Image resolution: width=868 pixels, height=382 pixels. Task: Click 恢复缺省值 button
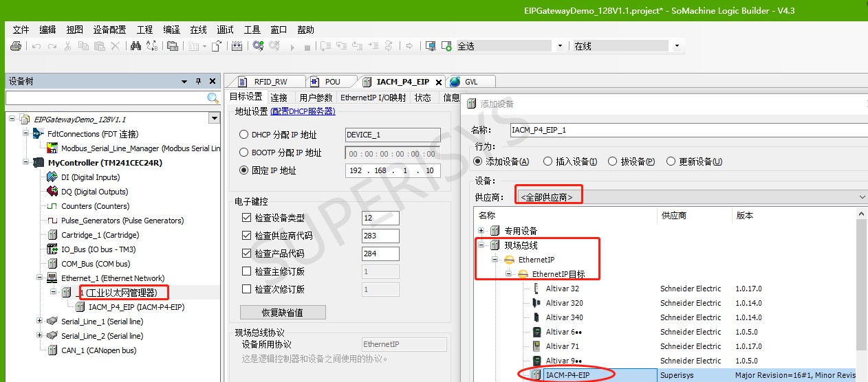pyautogui.click(x=283, y=312)
